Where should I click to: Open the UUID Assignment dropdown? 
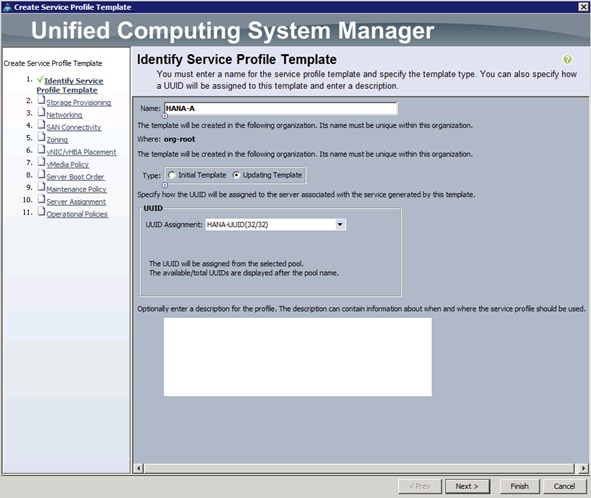(340, 225)
